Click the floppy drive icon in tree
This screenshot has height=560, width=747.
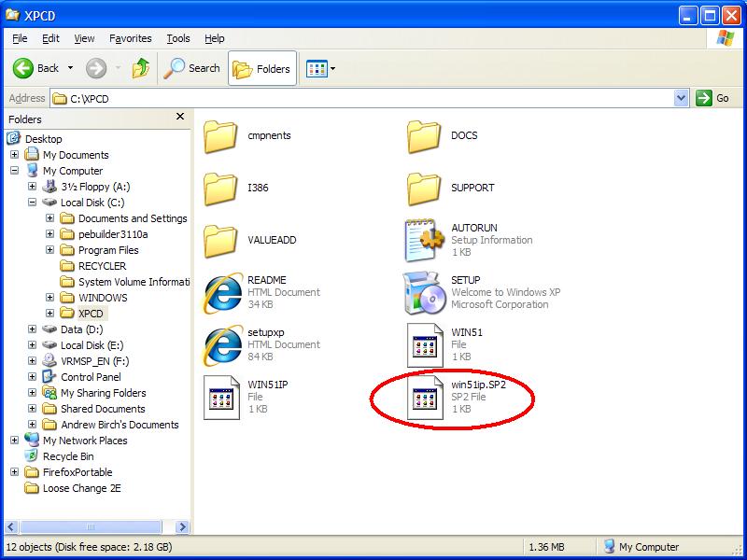pyautogui.click(x=49, y=186)
